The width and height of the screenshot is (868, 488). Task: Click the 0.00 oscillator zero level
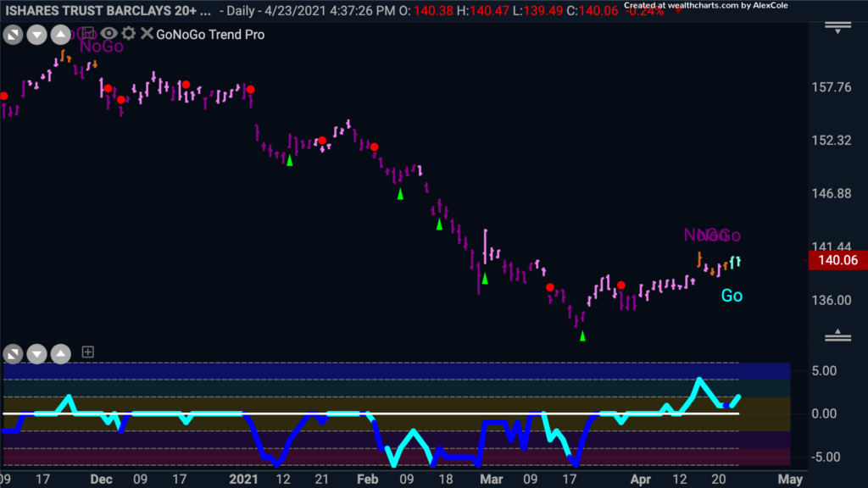pos(824,413)
